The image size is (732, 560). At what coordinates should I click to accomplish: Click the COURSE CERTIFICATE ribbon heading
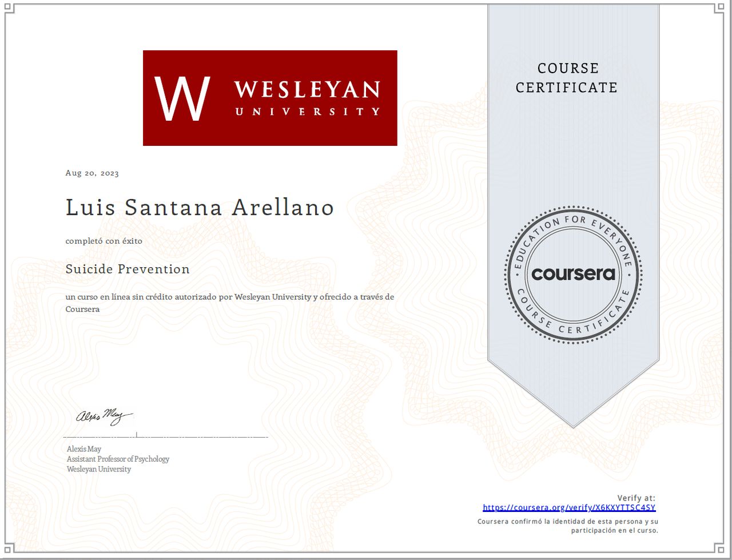tap(566, 78)
